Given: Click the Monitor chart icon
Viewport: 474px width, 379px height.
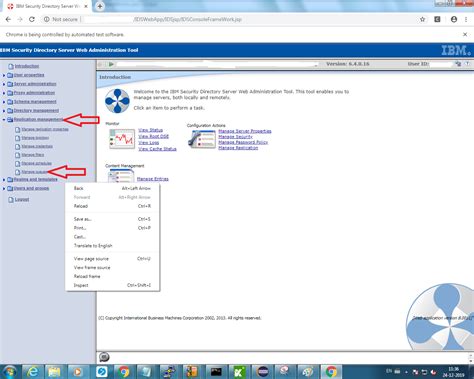Looking at the screenshot, I should coord(122,139).
